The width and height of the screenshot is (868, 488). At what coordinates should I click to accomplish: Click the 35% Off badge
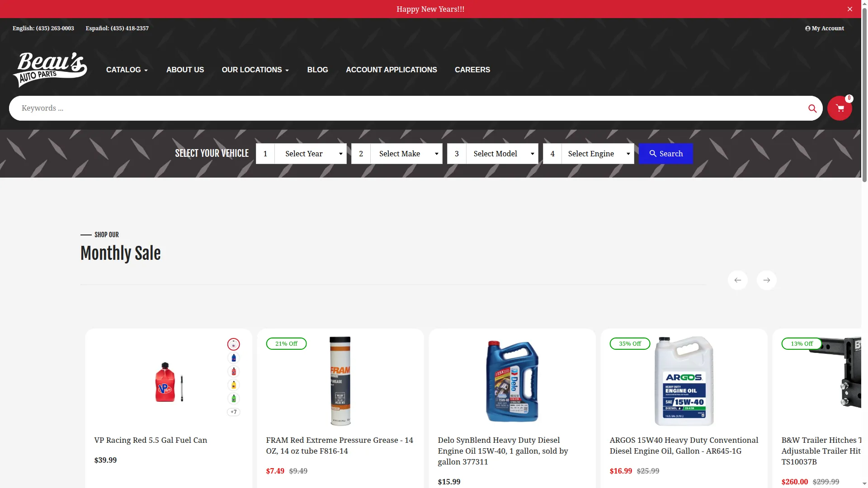click(630, 344)
